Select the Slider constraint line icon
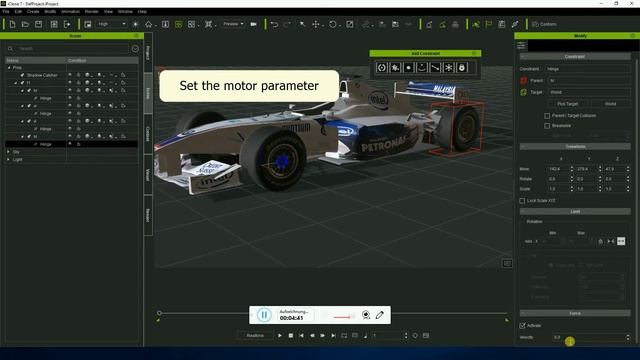The image size is (640, 360). (435, 68)
